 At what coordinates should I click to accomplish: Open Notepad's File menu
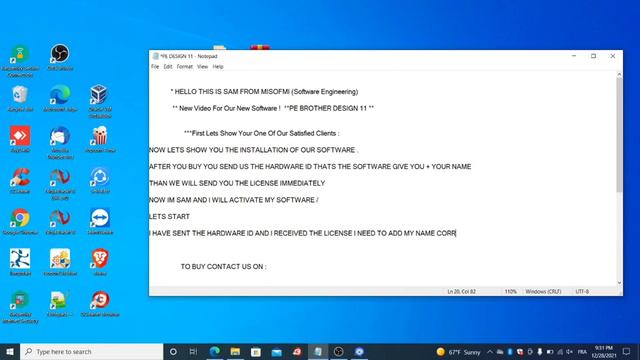point(155,67)
